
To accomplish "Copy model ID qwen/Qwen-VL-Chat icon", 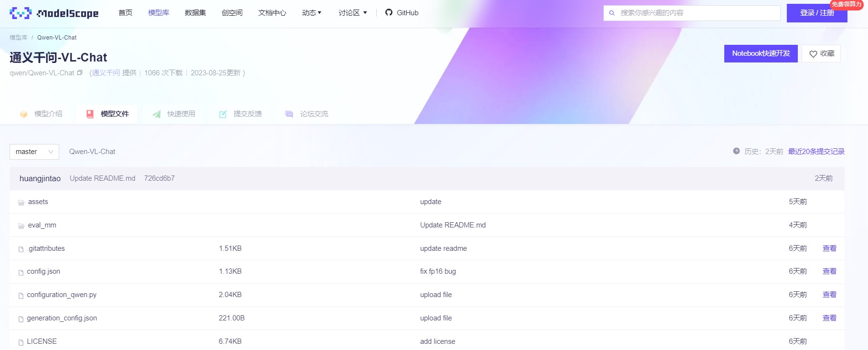I will click(x=80, y=72).
